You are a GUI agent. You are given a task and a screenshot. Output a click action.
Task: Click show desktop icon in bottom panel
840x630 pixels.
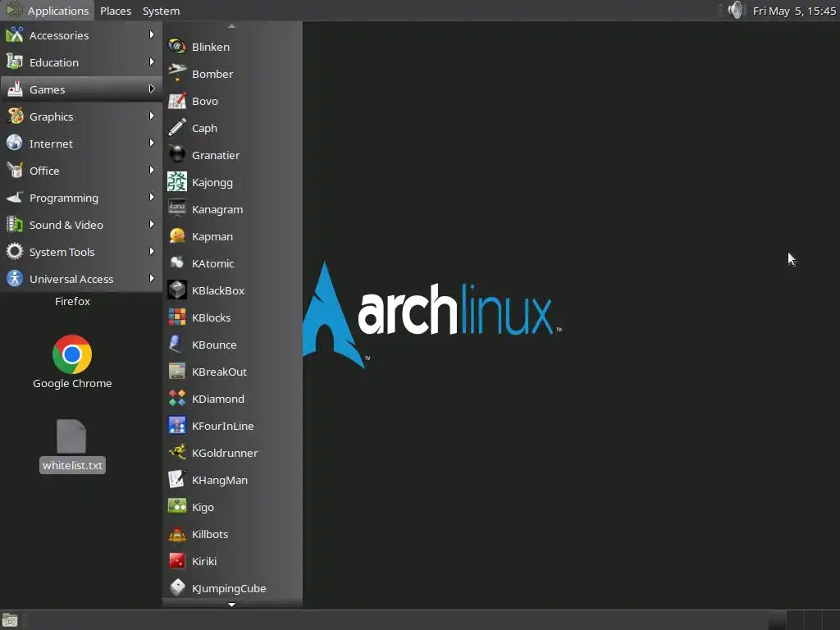[10, 620]
